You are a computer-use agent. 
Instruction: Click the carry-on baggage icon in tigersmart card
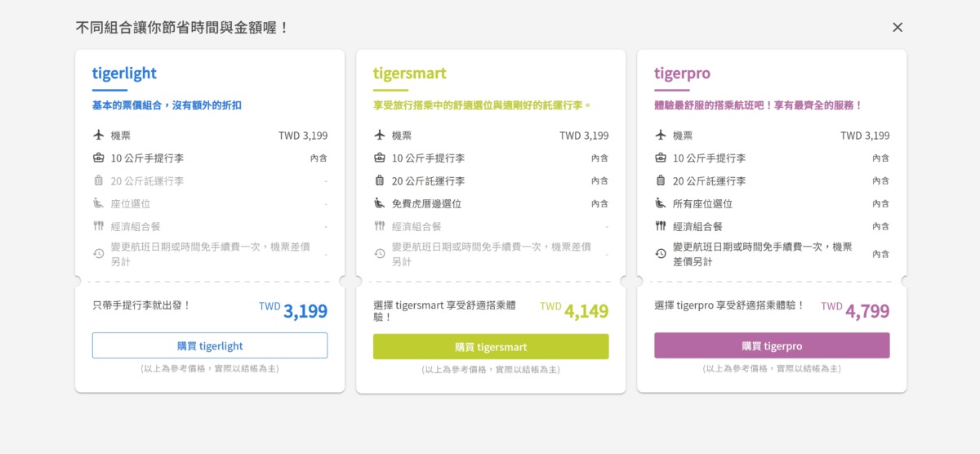[x=380, y=158]
